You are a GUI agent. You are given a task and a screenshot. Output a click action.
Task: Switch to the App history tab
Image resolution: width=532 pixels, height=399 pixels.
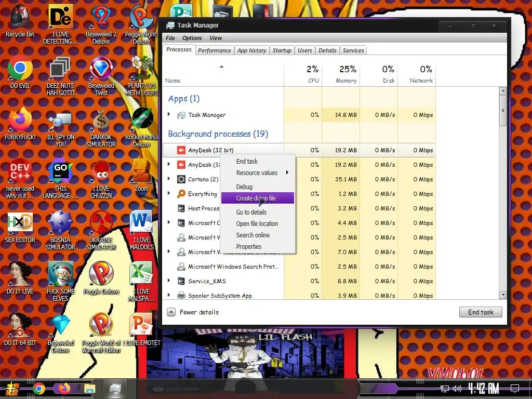(252, 50)
